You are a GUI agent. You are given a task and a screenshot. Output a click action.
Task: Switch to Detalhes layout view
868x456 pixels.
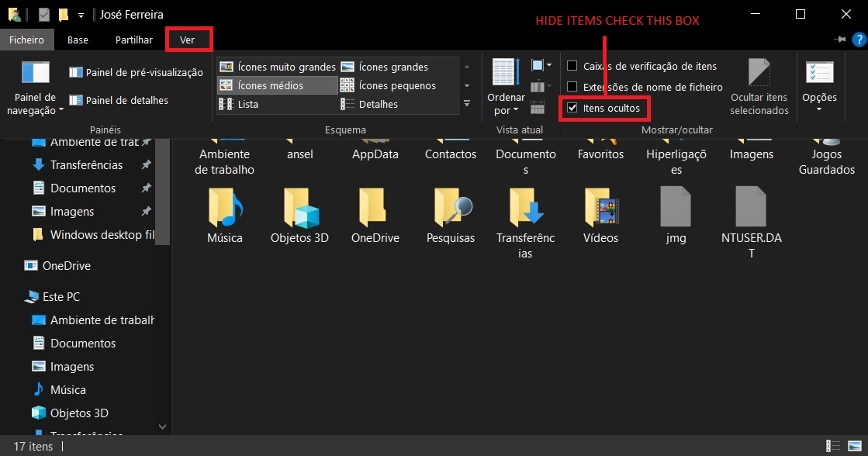369,104
